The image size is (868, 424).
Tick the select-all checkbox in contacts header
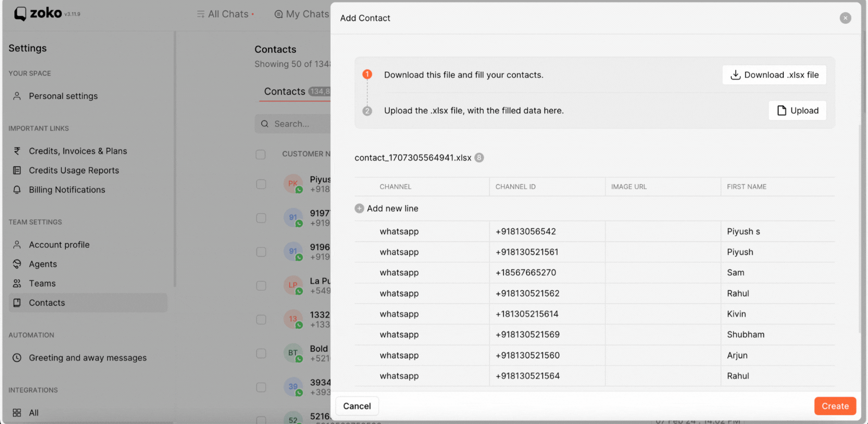(261, 154)
